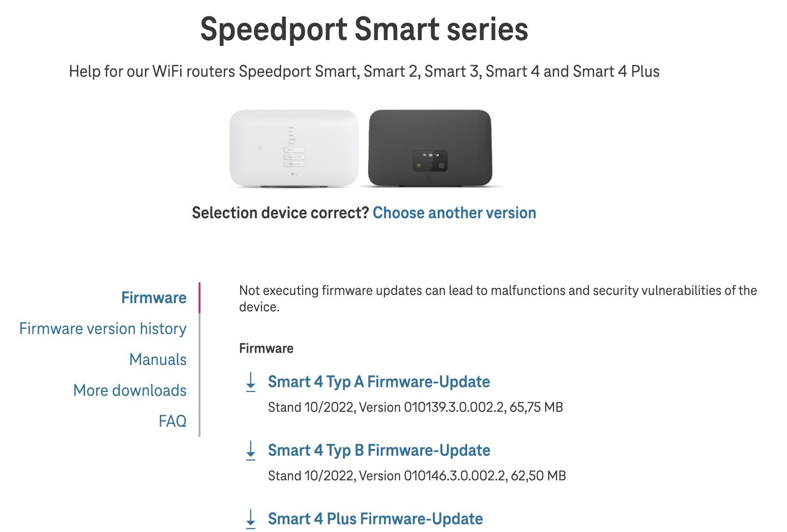Click the download arrow for Smart 4 Typ A

pos(251,382)
